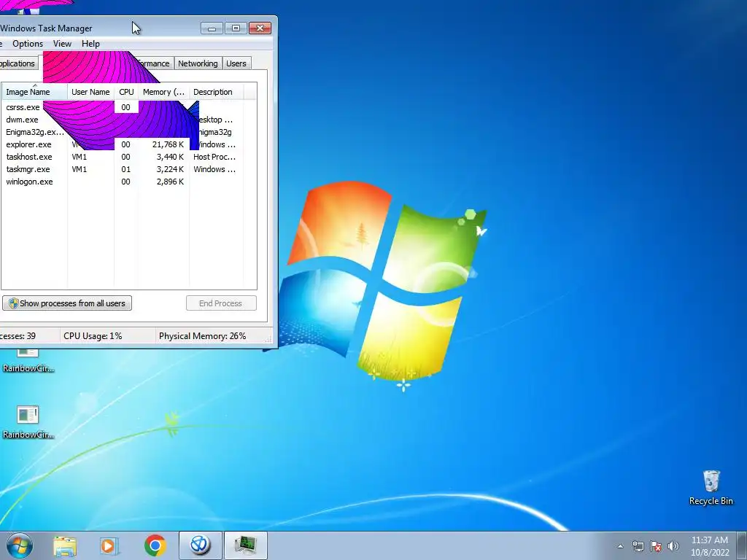Launch Windows Media Player from the taskbar
Screen dimensions: 747x560
(109, 545)
